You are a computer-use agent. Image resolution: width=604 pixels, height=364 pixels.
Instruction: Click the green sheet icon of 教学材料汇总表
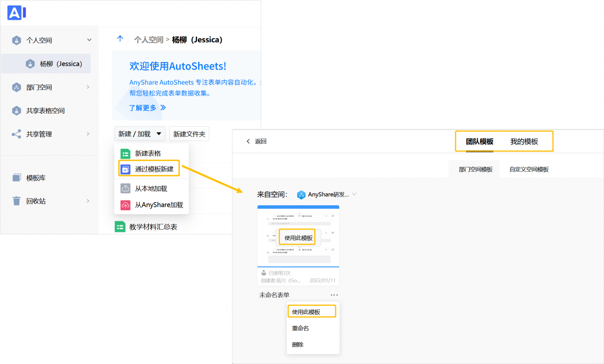click(x=120, y=227)
